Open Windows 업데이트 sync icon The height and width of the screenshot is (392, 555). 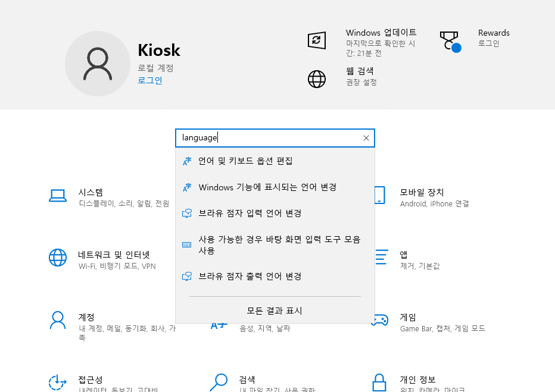point(317,40)
